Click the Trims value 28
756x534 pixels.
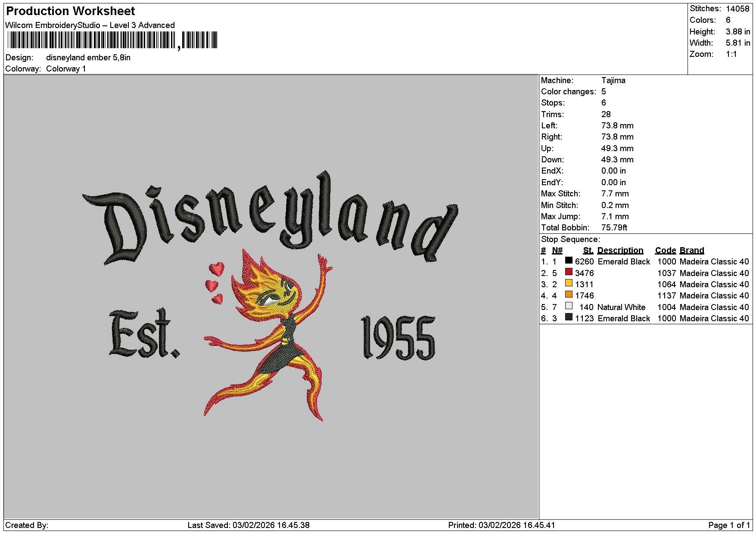pyautogui.click(x=606, y=115)
